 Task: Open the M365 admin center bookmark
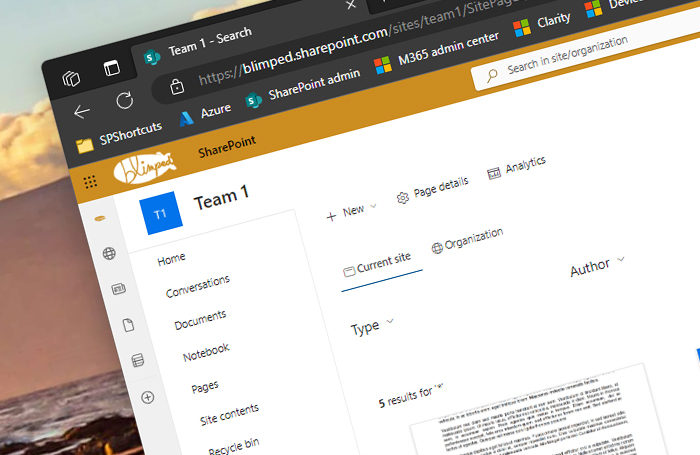(x=436, y=54)
